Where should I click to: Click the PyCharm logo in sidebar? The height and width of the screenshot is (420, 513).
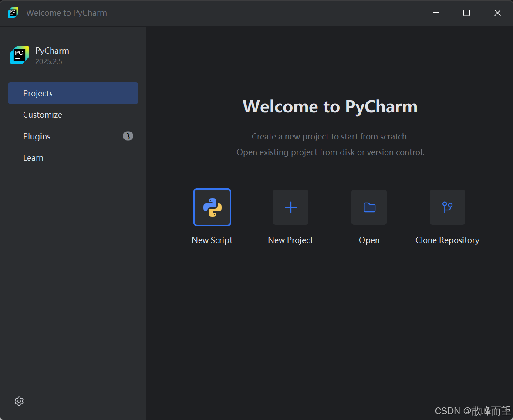click(20, 55)
